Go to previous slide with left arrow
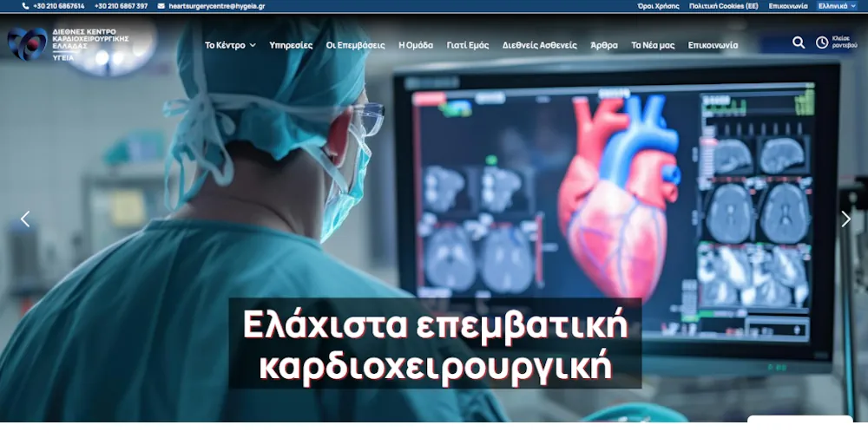Viewport: 868px width, 438px height. pos(25,219)
